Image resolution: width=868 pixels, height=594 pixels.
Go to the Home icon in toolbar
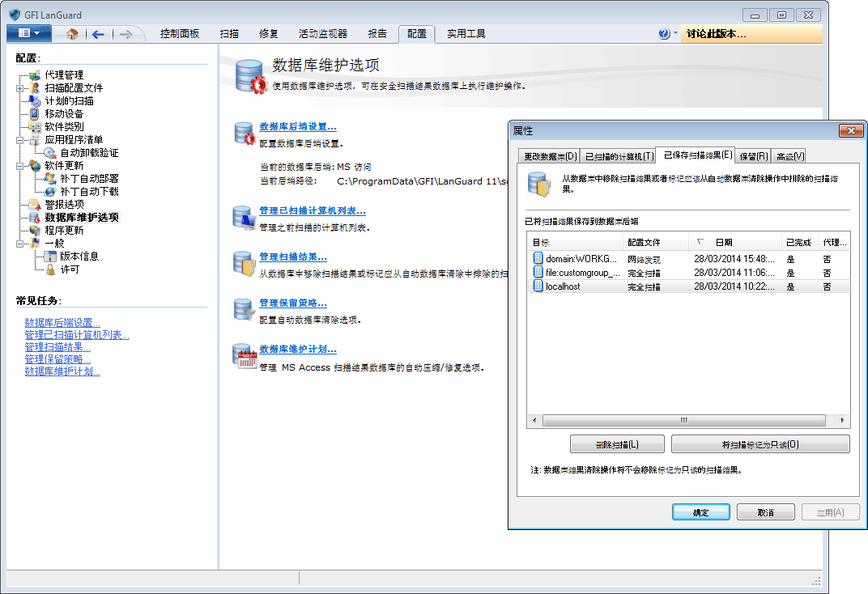click(72, 34)
